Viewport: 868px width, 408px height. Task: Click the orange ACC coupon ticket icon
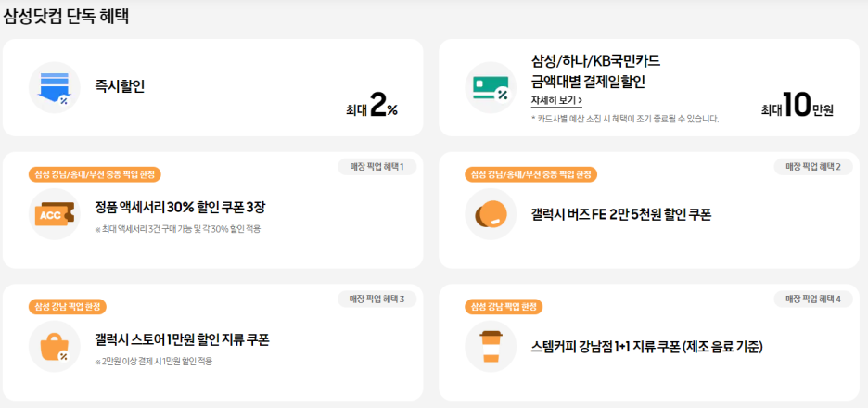tap(54, 213)
